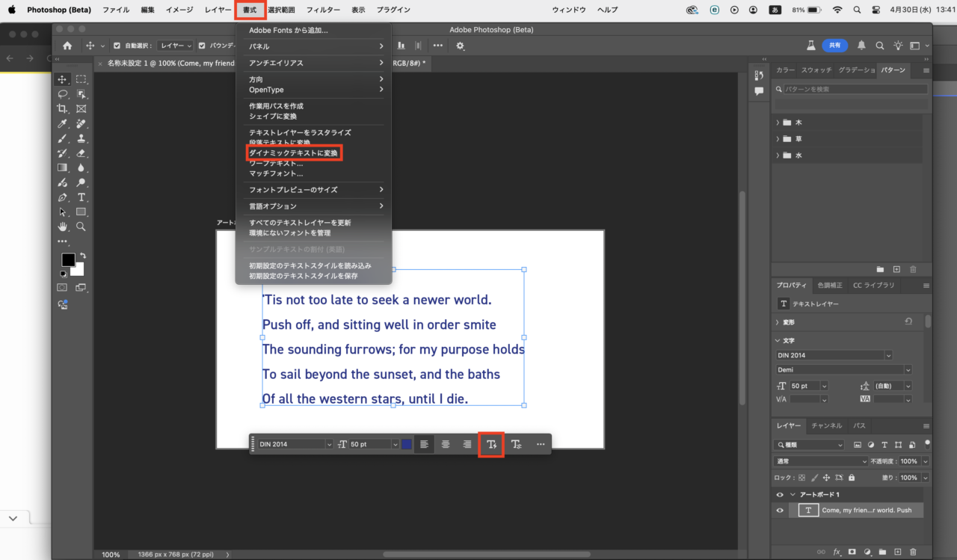Select the Rectangle shape tool
Viewport: 957px width, 560px height.
81,212
